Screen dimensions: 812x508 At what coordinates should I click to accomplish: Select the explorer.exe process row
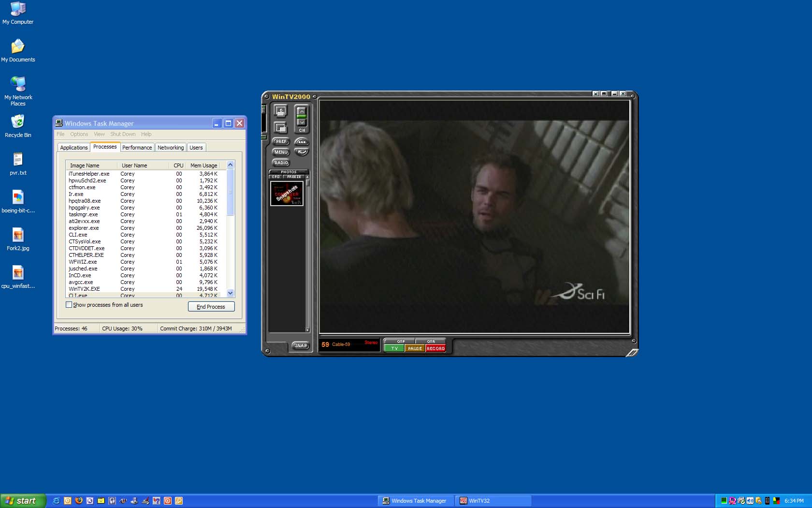(x=143, y=228)
